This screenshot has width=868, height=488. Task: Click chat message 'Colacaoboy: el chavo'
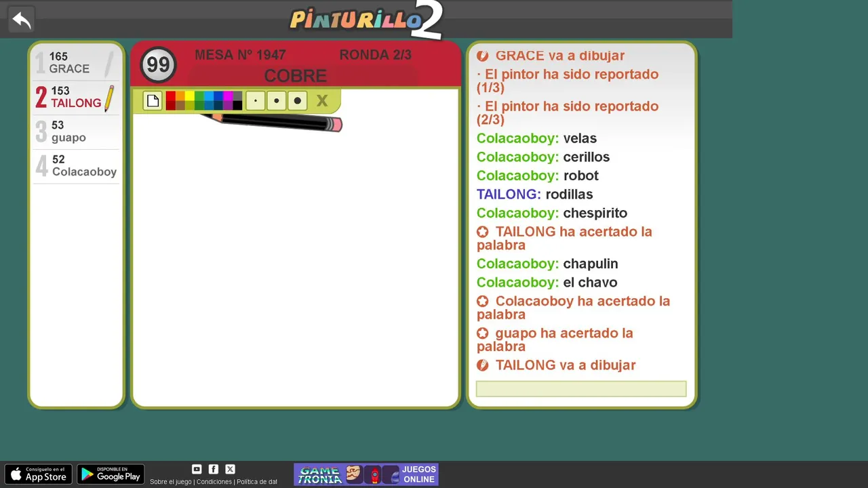(547, 282)
